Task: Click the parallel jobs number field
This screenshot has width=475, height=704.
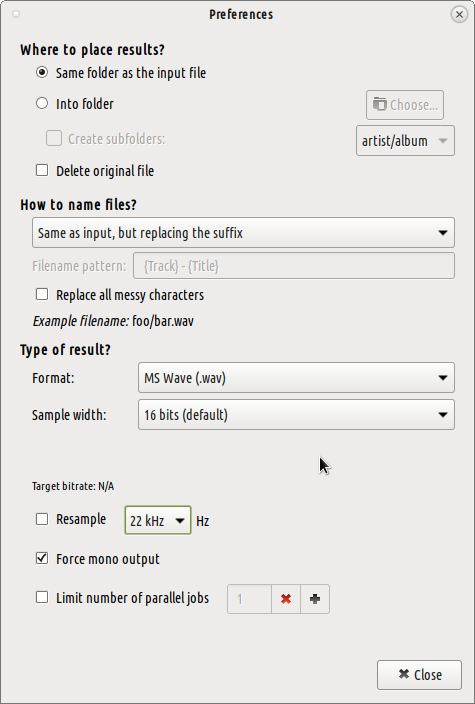Action: tap(250, 599)
